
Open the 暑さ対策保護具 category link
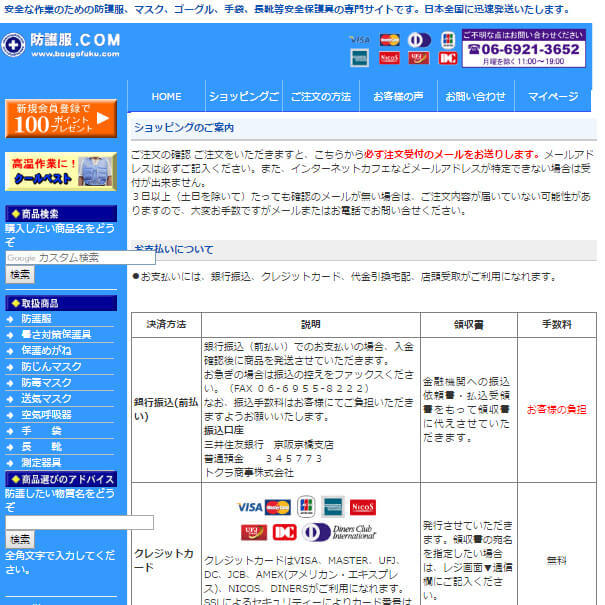pyautogui.click(x=56, y=335)
